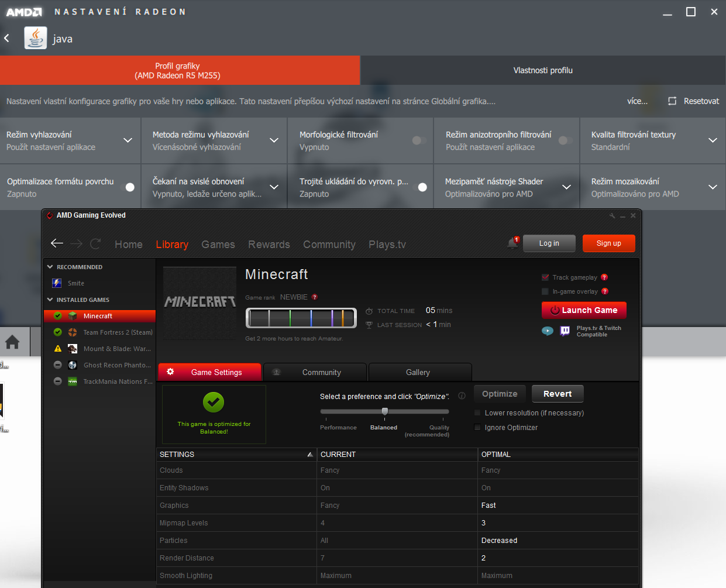The width and height of the screenshot is (726, 588).
Task: Open the wrench settings icon in Gaming Evolved
Action: pos(613,216)
